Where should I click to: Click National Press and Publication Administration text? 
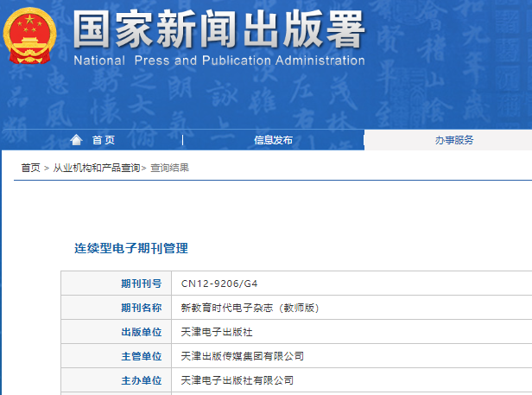point(219,61)
